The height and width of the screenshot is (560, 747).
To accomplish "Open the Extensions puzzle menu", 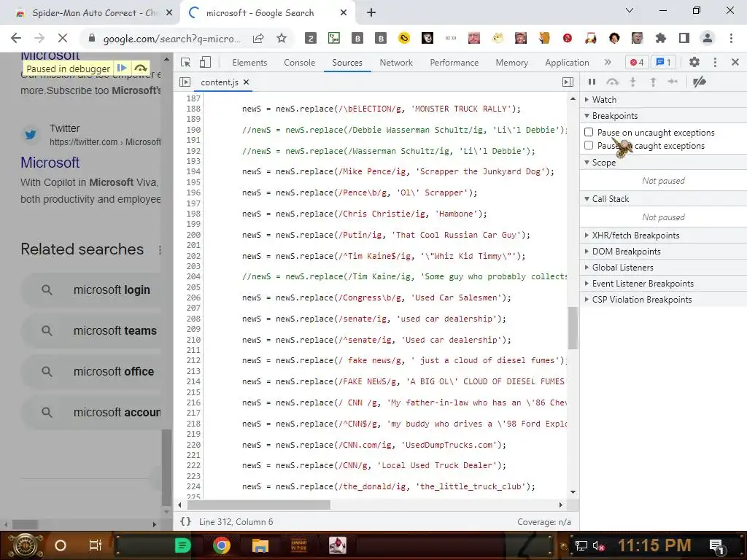I will point(660,38).
